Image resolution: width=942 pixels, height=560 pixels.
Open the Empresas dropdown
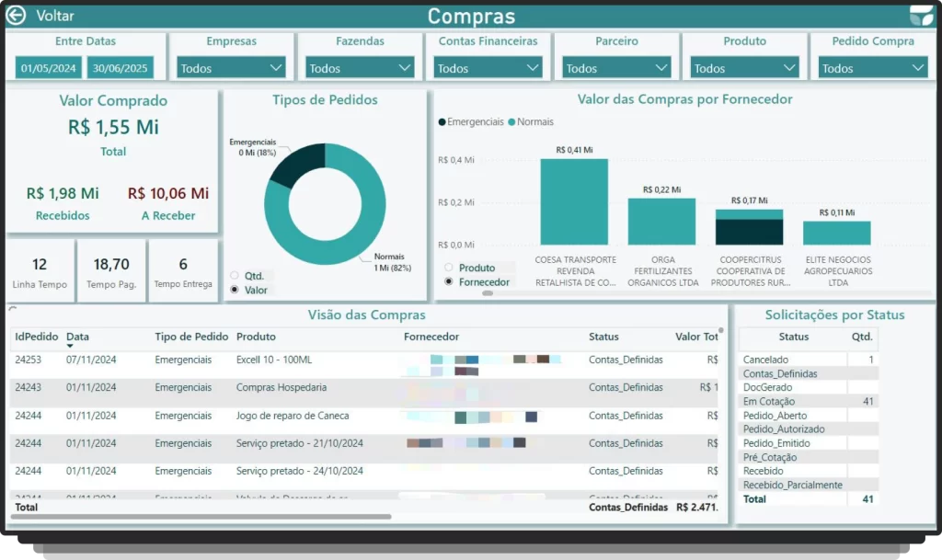231,68
